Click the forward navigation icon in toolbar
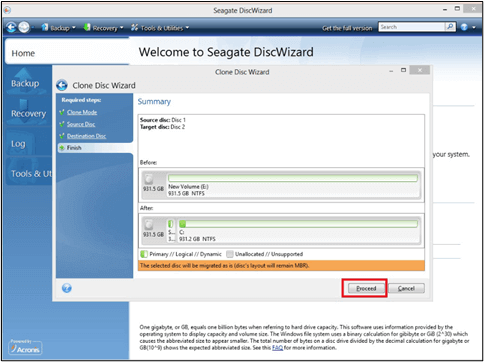This screenshot has width=484, height=362. coord(24,27)
